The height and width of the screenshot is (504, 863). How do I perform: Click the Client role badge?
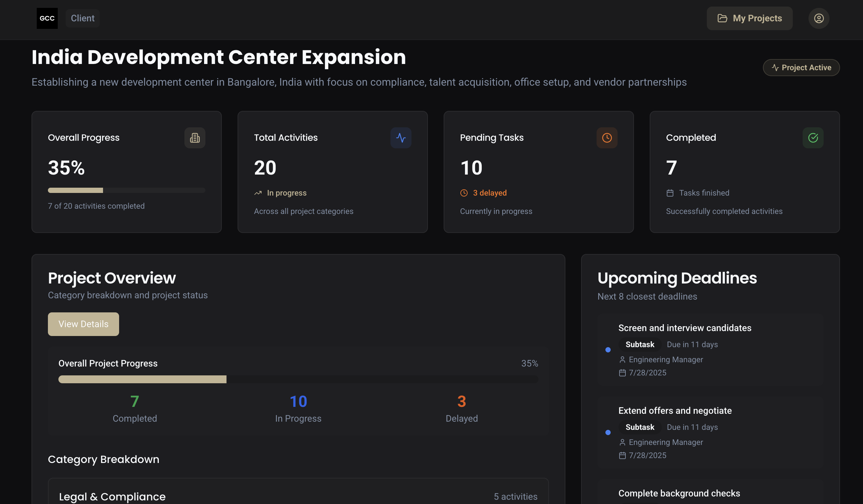tap(83, 18)
